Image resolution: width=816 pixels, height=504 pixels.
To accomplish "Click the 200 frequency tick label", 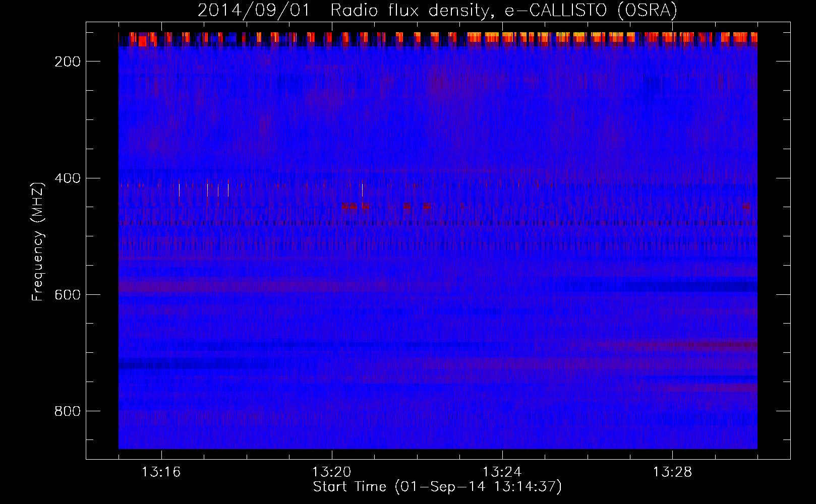I will pos(68,61).
